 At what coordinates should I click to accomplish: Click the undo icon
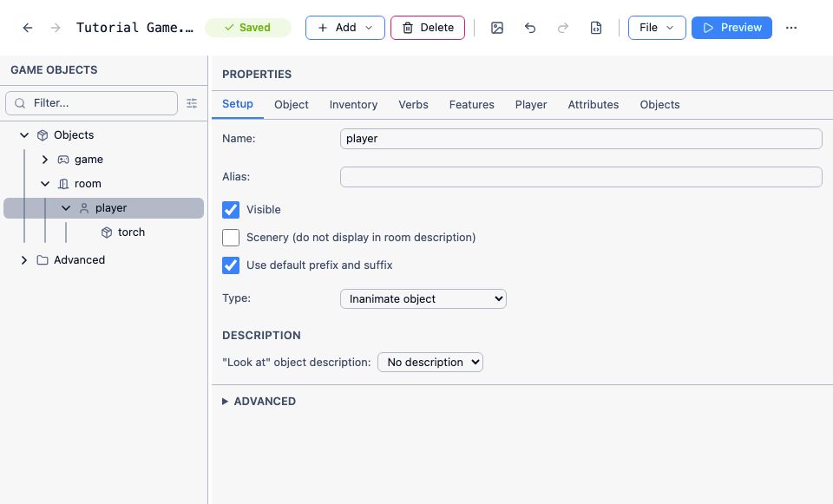(x=529, y=28)
